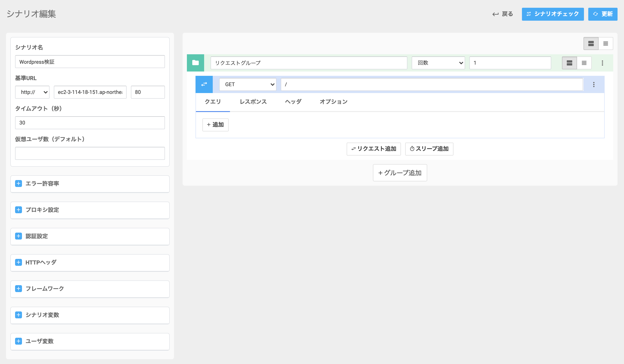Open the request group three-dot menu

[x=602, y=63]
